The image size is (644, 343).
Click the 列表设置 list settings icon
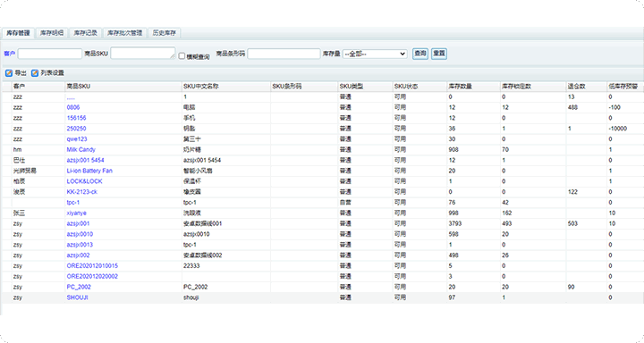[35, 73]
